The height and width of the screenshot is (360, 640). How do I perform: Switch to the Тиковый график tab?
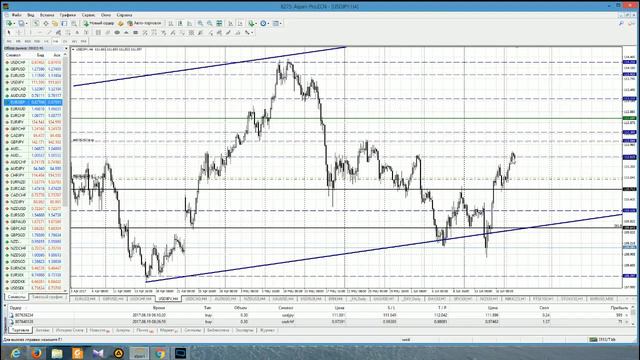(47, 297)
